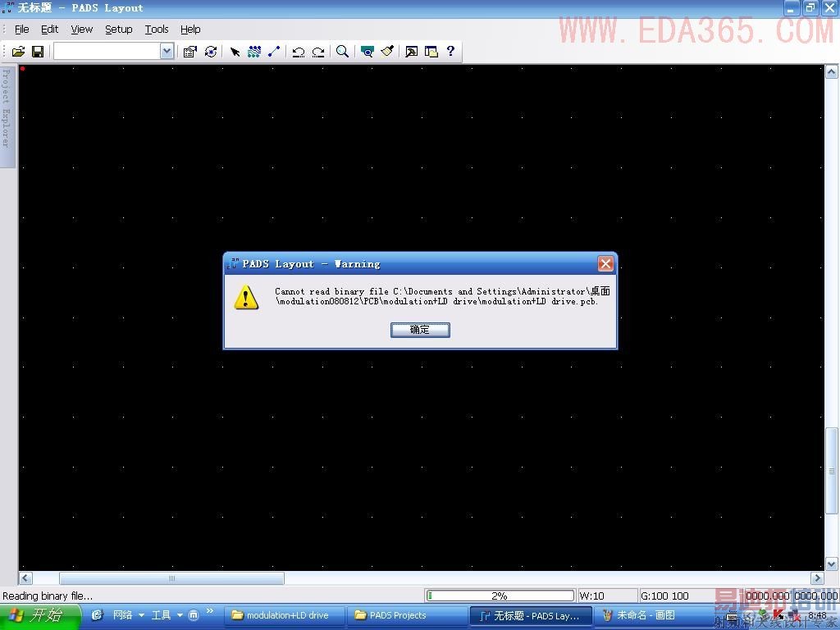Click the Cycle selection icon
Screen dimensions: 840x630
coord(211,52)
